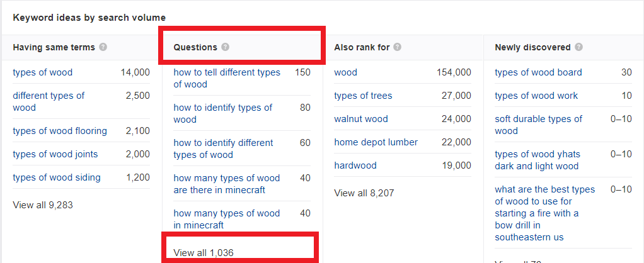Click the 'Also rank for' column header

362,47
